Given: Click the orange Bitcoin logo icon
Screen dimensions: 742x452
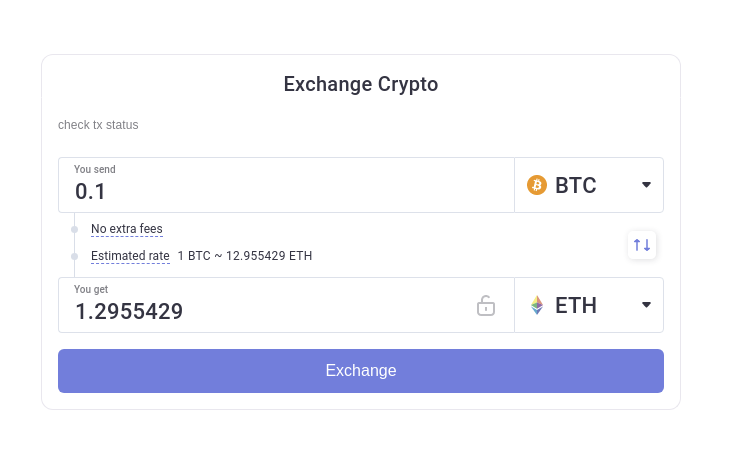Looking at the screenshot, I should coord(537,185).
